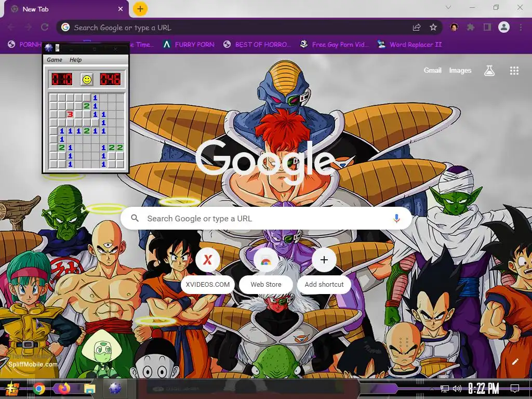Start voice search with the microphone

pyautogui.click(x=396, y=218)
